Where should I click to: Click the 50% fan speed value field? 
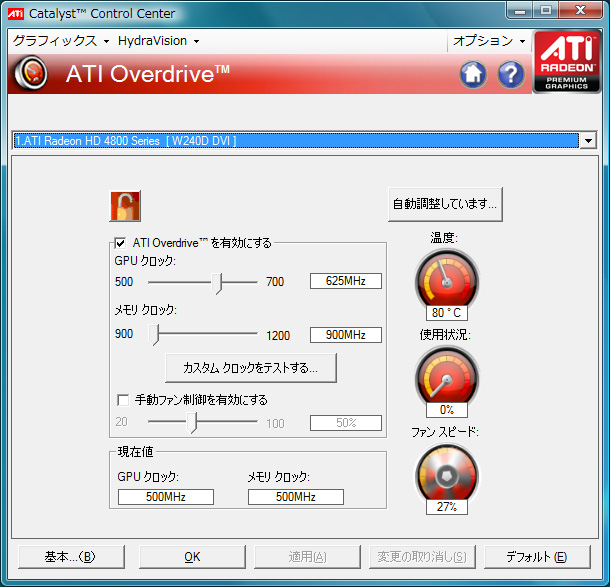(x=346, y=423)
